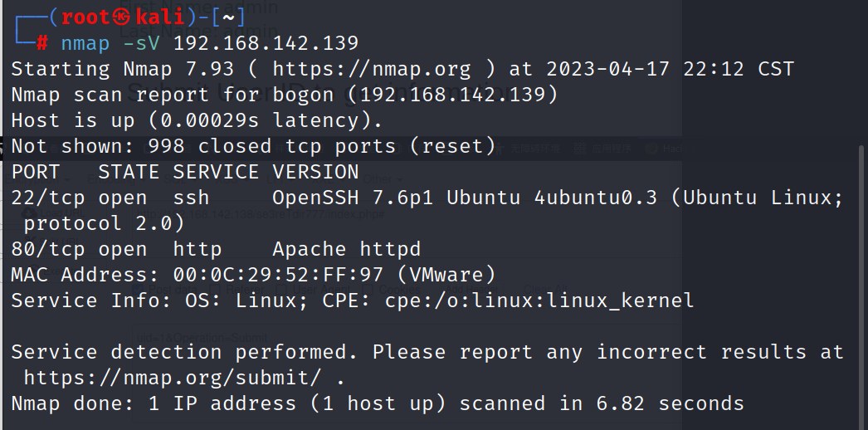Click the cpe:/o:linux:linux_kernel text
The image size is (868, 430).
pyautogui.click(x=539, y=301)
